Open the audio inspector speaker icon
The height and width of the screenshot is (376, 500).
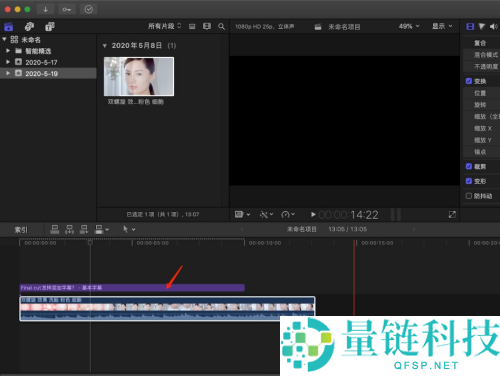coord(494,26)
